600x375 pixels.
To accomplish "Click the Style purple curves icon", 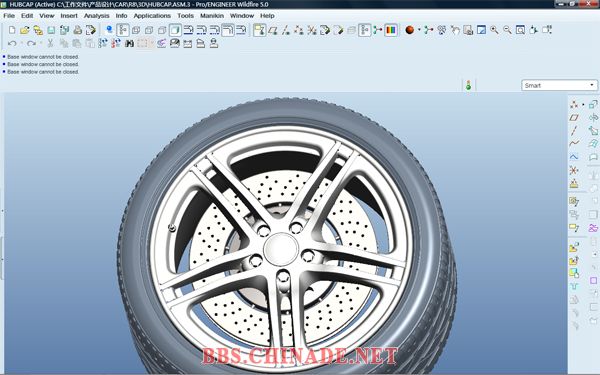I will click(593, 228).
